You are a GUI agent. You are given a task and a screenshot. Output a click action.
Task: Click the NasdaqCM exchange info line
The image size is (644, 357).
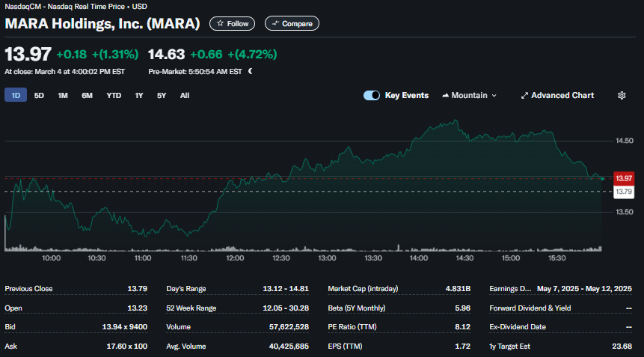click(76, 7)
